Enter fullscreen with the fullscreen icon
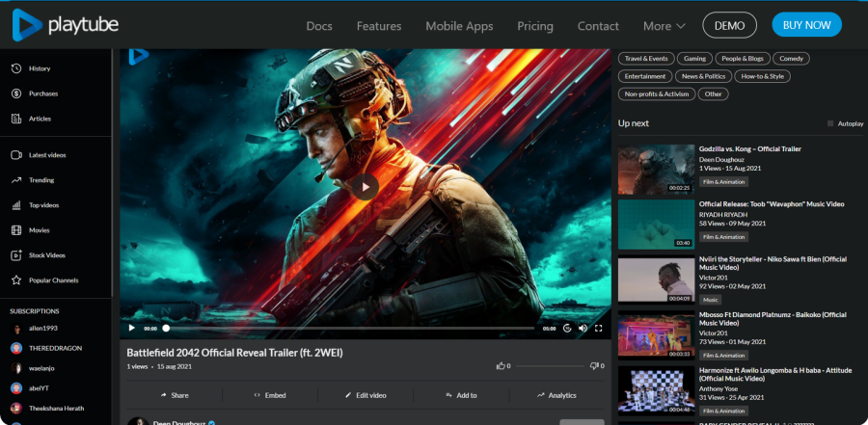This screenshot has width=868, height=425. pyautogui.click(x=598, y=329)
